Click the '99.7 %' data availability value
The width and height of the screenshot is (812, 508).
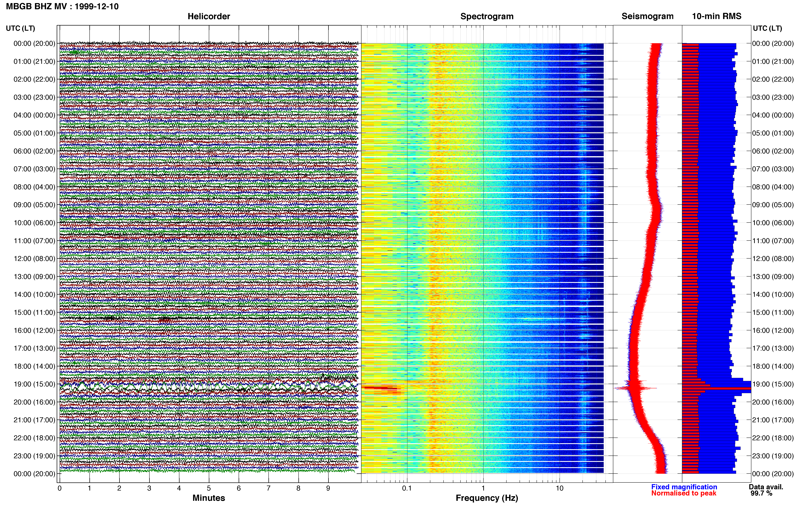[762, 493]
